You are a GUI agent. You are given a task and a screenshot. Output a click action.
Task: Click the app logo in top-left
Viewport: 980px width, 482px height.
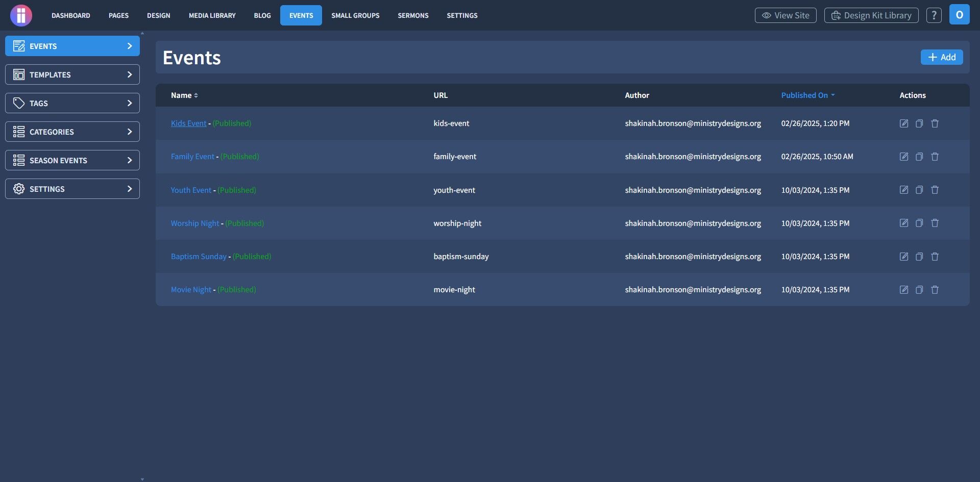(21, 15)
